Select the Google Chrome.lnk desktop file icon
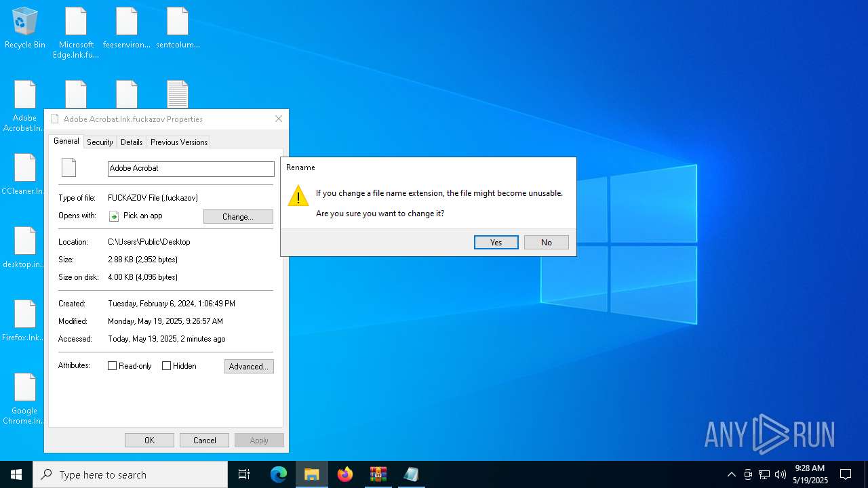Image resolution: width=868 pixels, height=488 pixels. (24, 399)
